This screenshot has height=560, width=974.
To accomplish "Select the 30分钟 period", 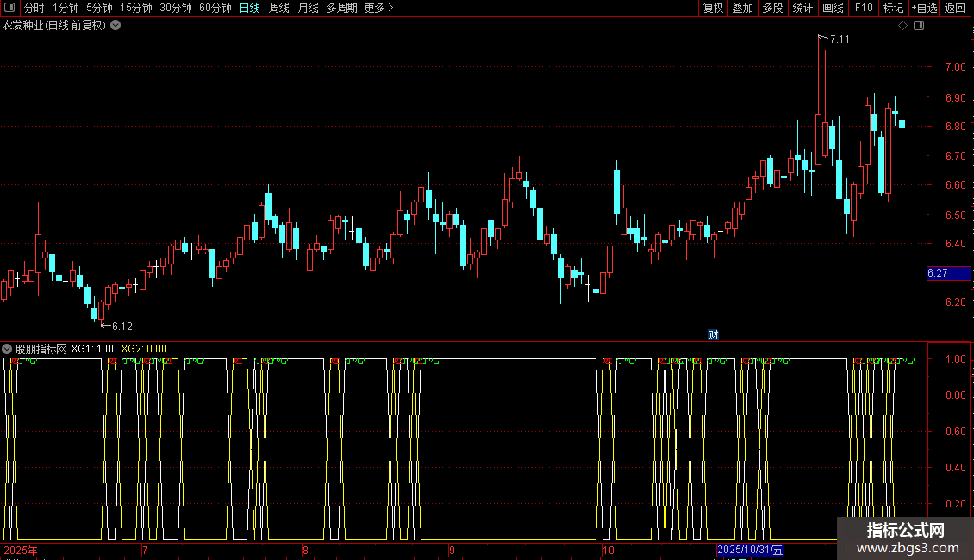I will pos(176,8).
